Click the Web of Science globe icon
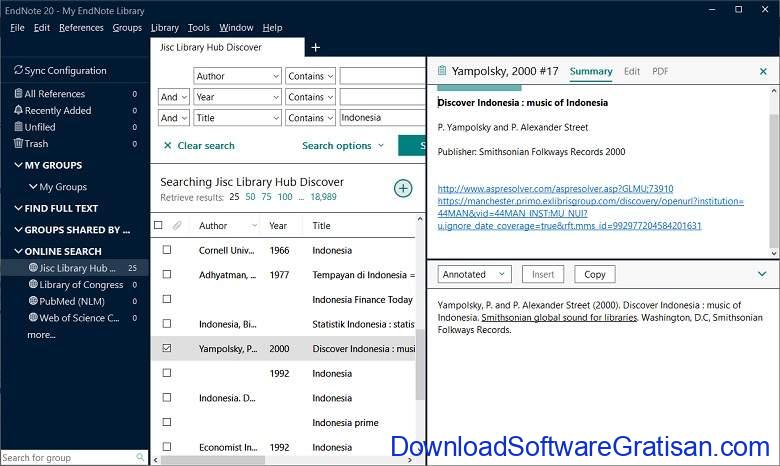Viewport: 780px width, 466px height. click(x=33, y=317)
